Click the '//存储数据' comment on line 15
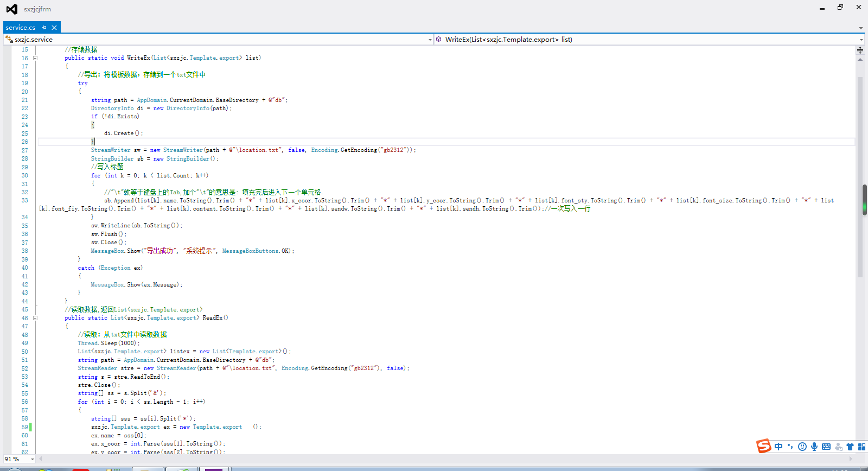868x471 pixels. (81, 49)
